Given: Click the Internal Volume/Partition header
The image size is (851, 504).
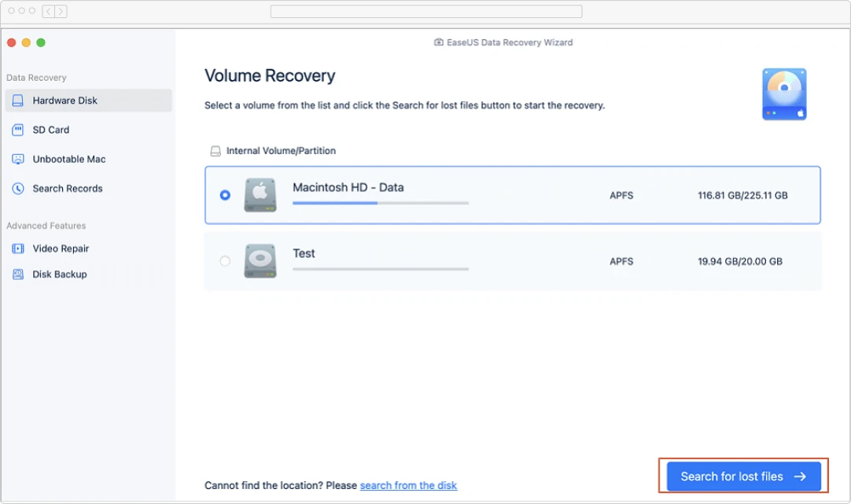Looking at the screenshot, I should (275, 150).
